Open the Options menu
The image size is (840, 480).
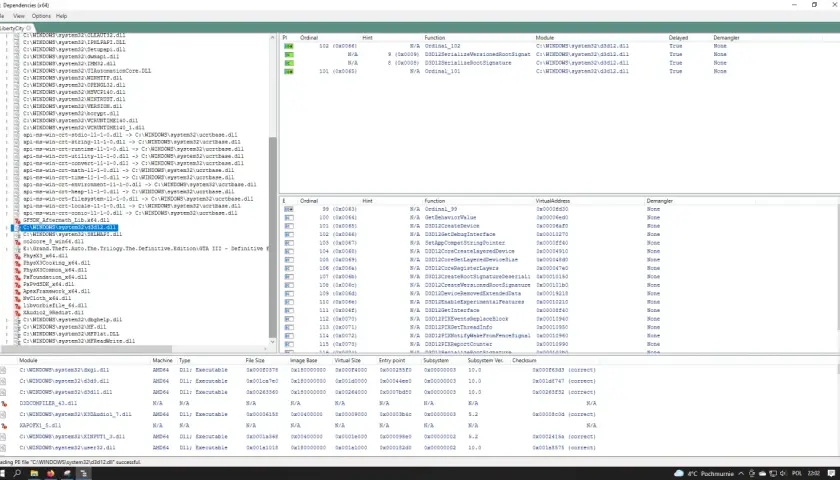tap(41, 16)
